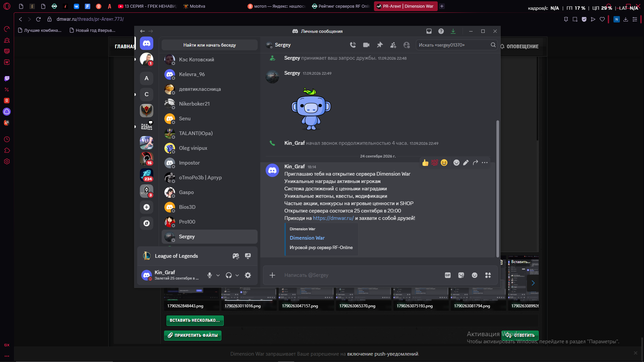Open pinned messages
This screenshot has width=644, height=362.
click(x=380, y=45)
